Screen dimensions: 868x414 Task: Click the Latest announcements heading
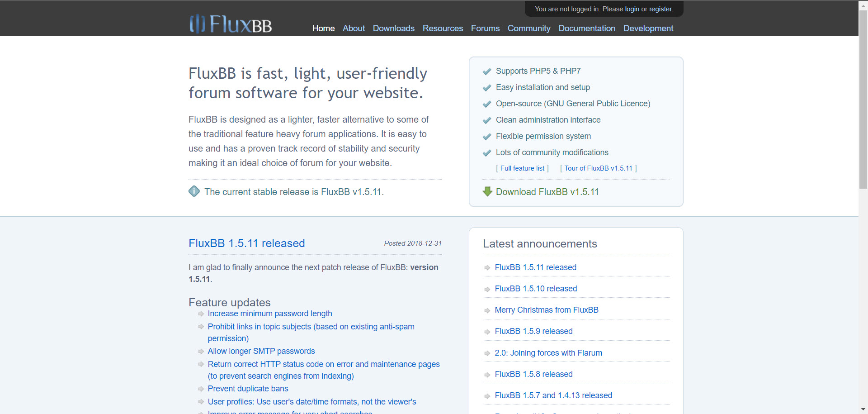[540, 244]
